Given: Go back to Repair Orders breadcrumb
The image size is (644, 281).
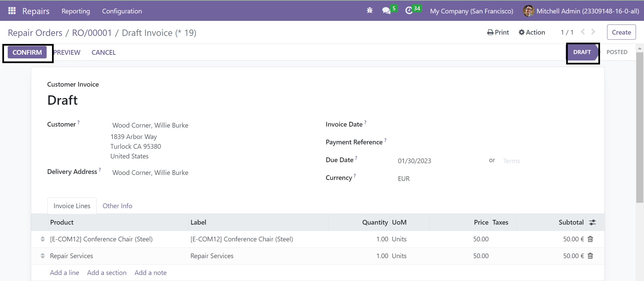Looking at the screenshot, I should point(35,33).
